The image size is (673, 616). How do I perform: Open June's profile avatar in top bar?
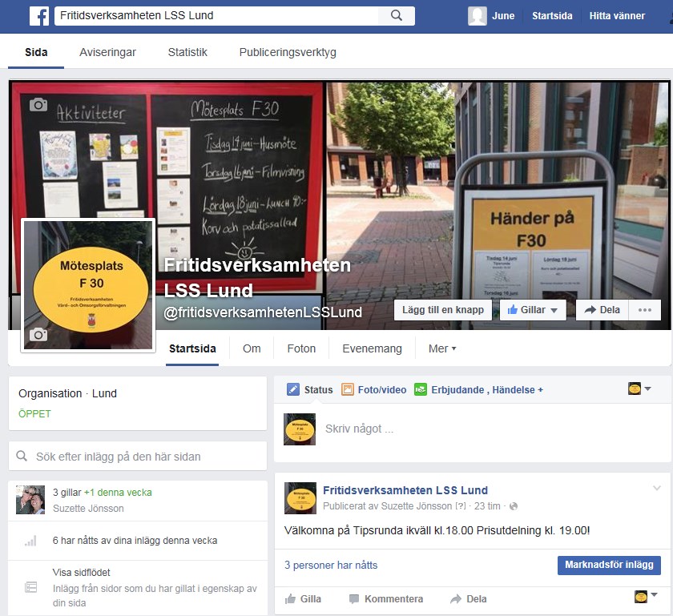tap(478, 16)
